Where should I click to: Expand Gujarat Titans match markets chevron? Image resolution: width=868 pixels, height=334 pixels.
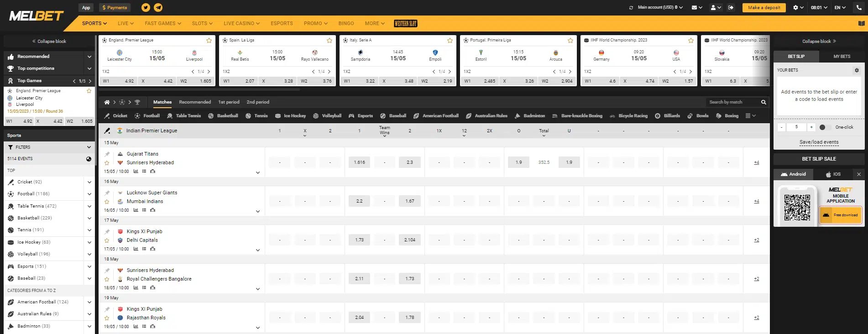pyautogui.click(x=258, y=172)
